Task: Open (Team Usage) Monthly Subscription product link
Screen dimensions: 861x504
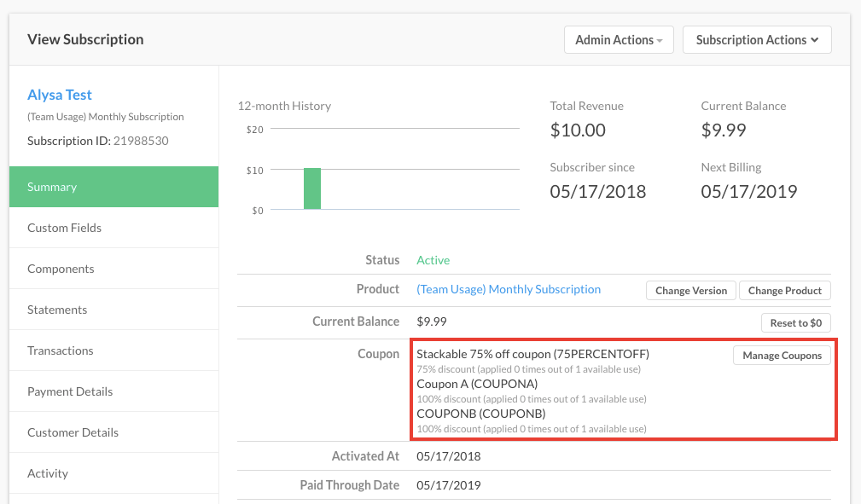Action: click(x=509, y=289)
